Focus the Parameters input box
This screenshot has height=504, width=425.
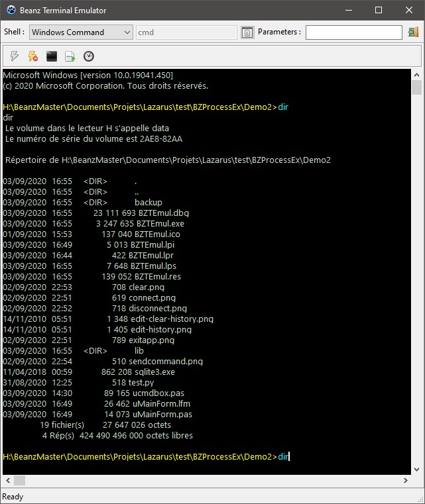coord(353,32)
